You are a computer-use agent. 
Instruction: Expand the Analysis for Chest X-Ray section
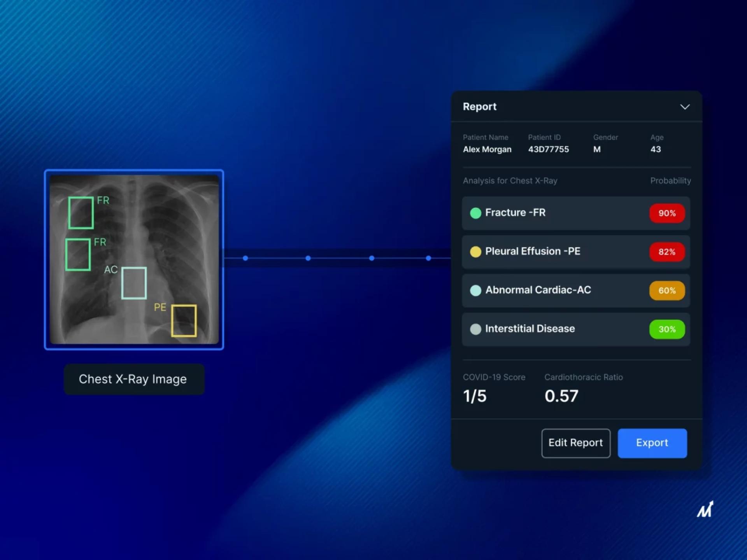coord(510,180)
